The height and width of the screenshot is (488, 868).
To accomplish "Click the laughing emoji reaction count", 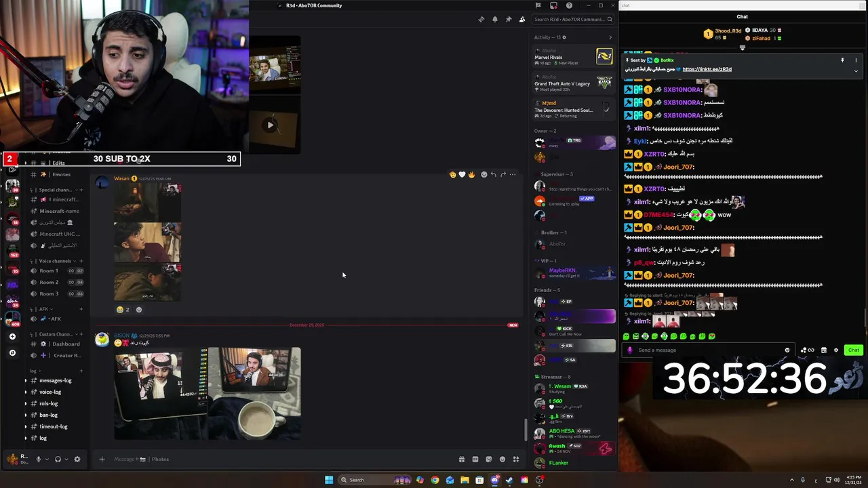I will coord(123,310).
